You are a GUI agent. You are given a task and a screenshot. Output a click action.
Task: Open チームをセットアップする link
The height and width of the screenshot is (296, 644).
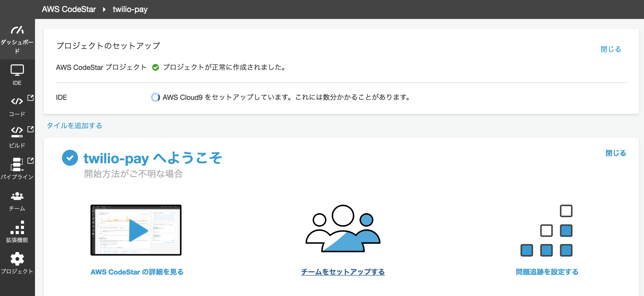tap(343, 272)
